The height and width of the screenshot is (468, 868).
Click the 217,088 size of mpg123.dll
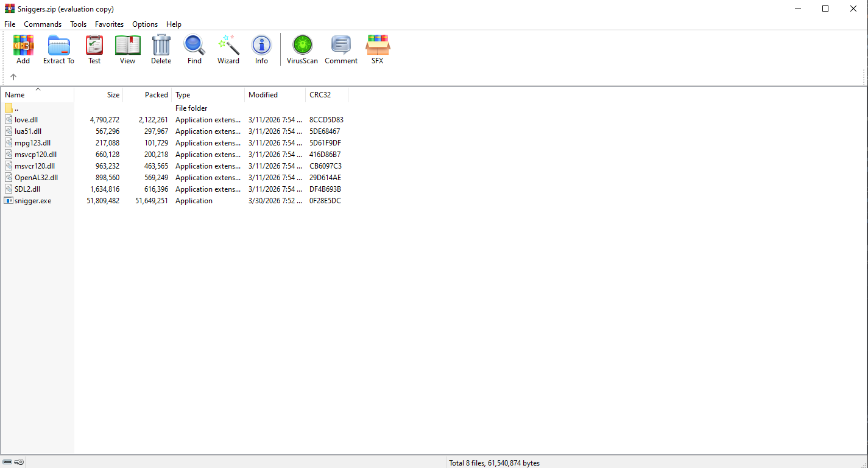coord(108,143)
